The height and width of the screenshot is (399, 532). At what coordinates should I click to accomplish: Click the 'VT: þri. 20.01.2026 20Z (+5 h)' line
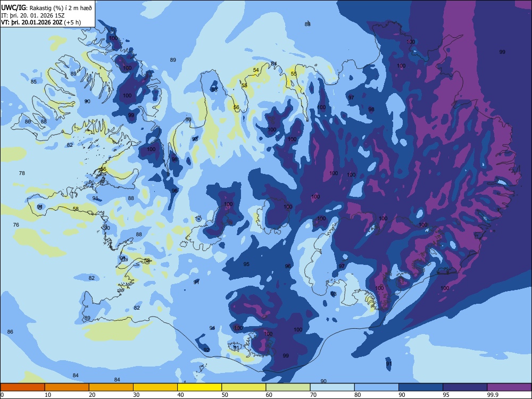point(41,22)
